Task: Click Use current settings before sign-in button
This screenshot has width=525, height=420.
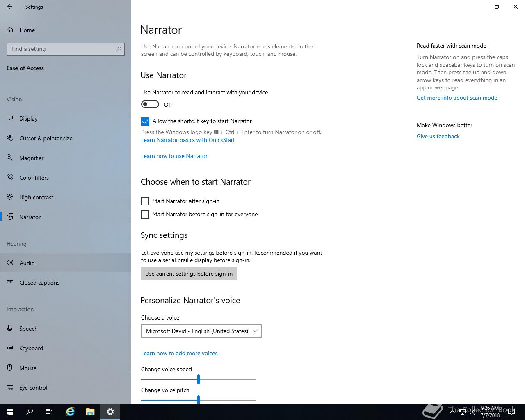Action: click(189, 274)
